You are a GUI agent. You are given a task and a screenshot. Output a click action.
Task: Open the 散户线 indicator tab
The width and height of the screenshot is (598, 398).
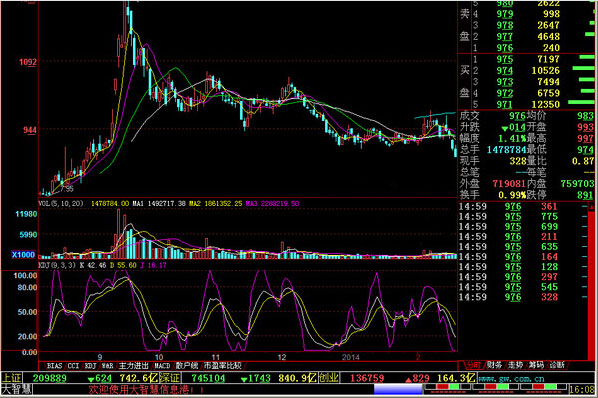point(187,366)
